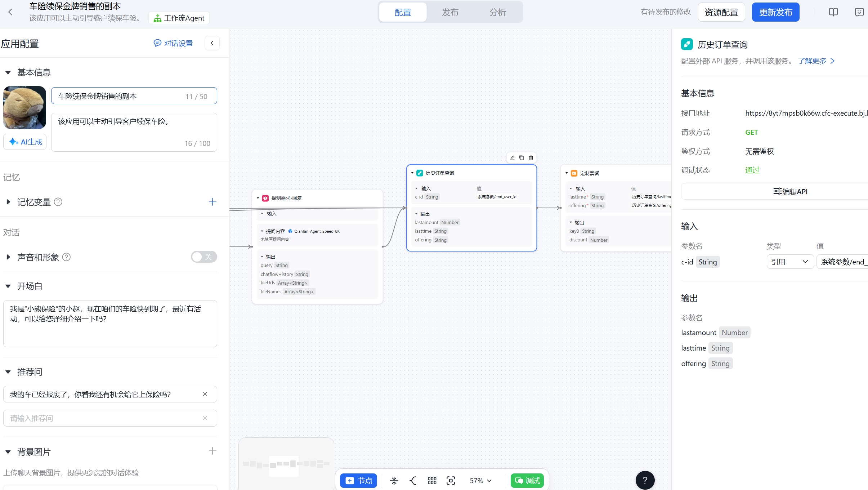Screen dimensions: 868x490
Task: Click the fit-to-view icon in bottom toolbar
Action: coord(451,481)
